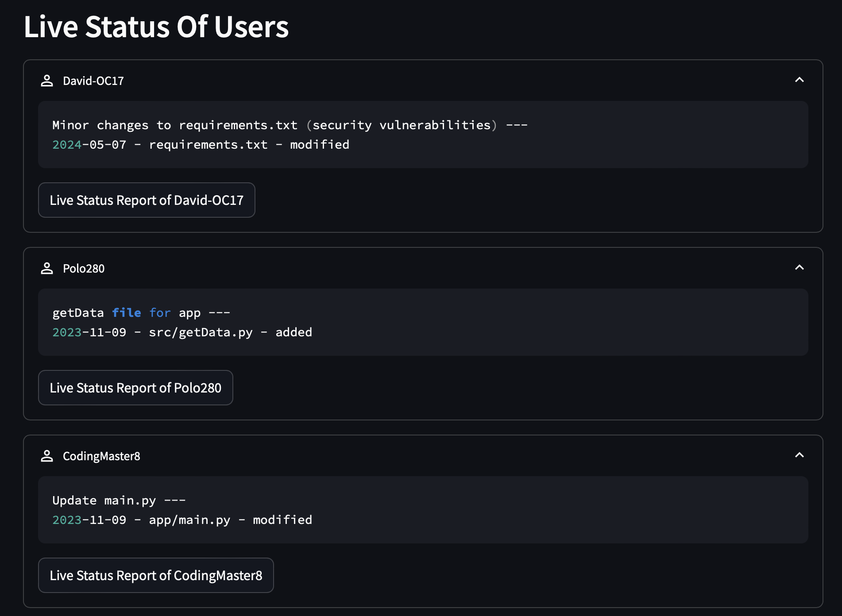The image size is (842, 616).
Task: Click the 2024-05-07 date in David-OC17's commit
Action: pos(89,145)
